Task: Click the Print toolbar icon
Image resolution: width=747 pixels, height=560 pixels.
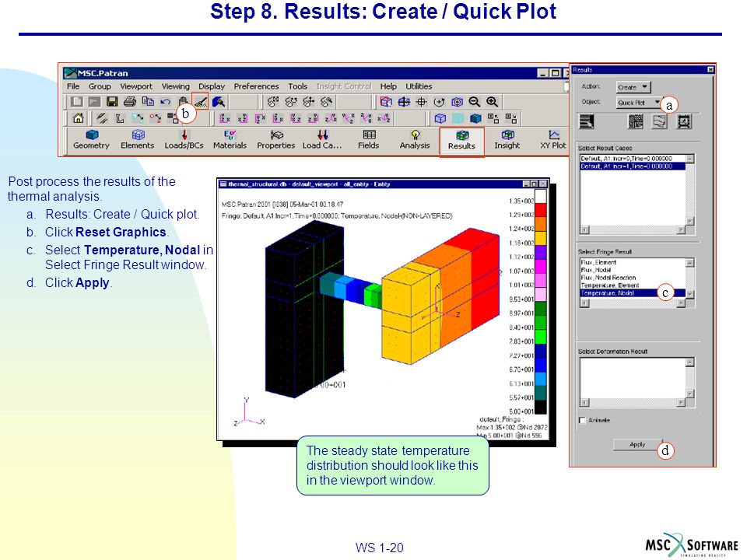Action: point(130,101)
